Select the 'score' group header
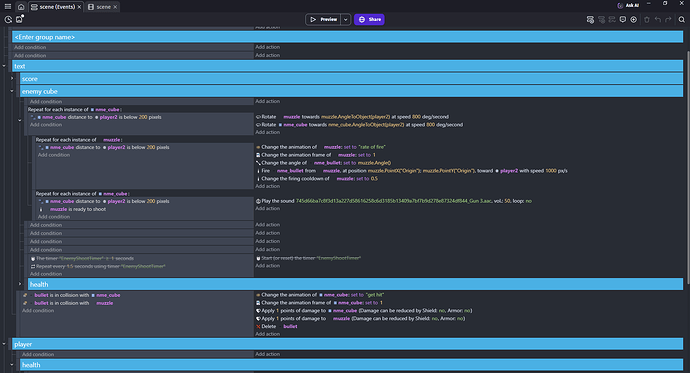690x373 pixels. click(352, 79)
